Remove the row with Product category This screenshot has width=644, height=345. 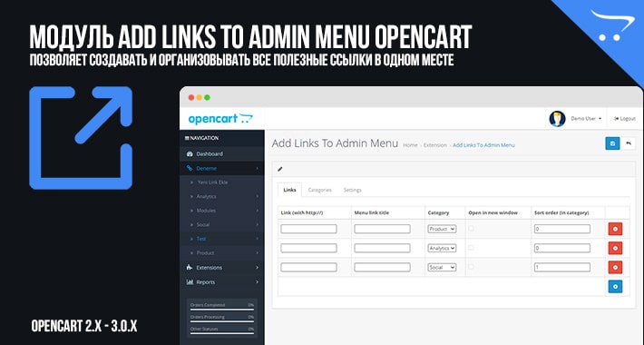(615, 229)
